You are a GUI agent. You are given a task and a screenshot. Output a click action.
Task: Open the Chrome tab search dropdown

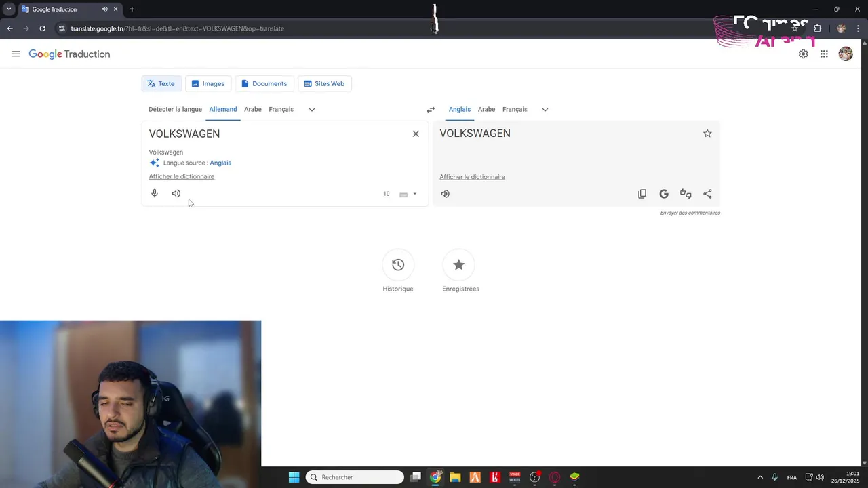tap(9, 9)
